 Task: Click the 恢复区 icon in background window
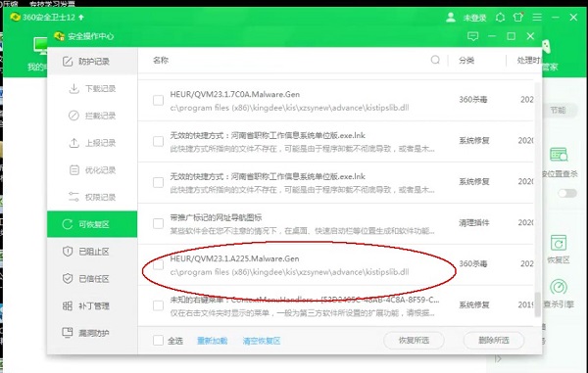pos(559,243)
